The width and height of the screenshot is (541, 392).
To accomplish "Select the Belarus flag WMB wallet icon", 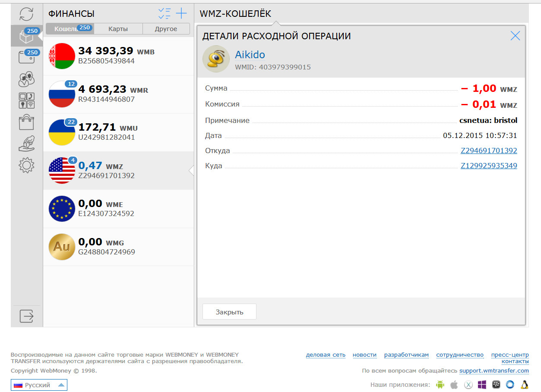I will click(62, 56).
